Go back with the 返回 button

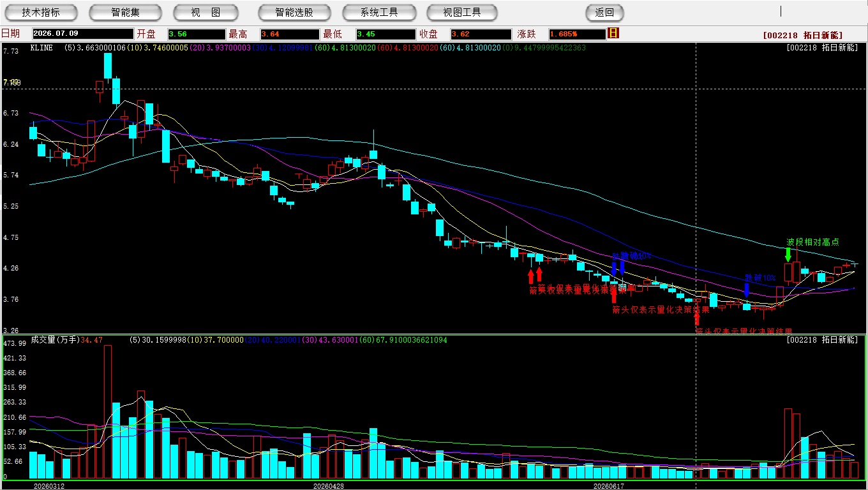click(604, 12)
